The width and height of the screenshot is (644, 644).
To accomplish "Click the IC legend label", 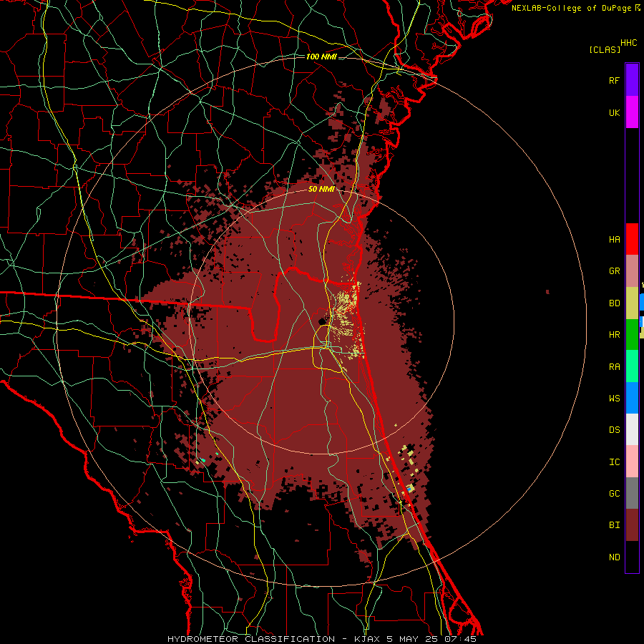I will (x=614, y=462).
